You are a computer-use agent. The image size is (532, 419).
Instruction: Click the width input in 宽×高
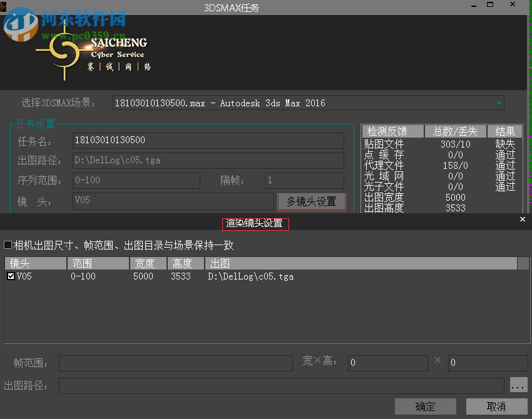(388, 363)
